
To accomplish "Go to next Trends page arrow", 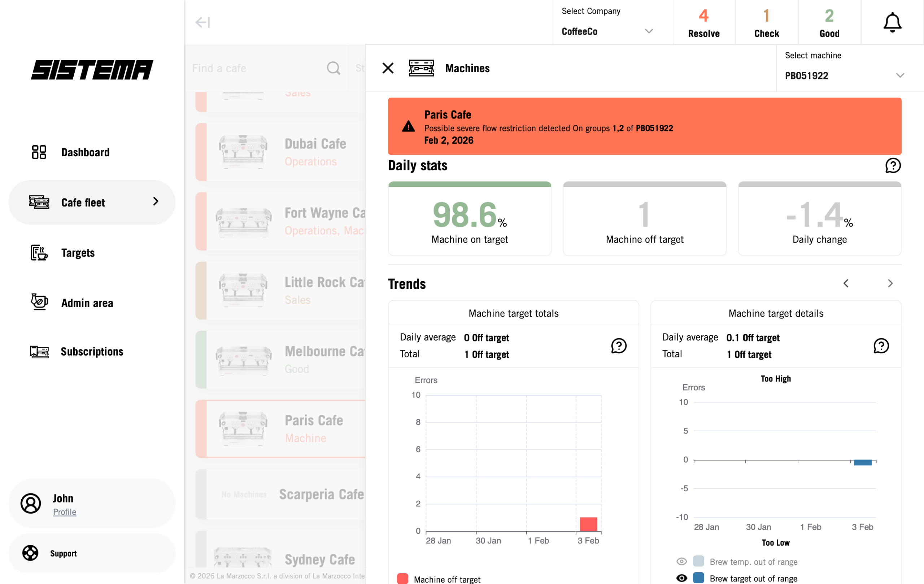I will coord(890,284).
